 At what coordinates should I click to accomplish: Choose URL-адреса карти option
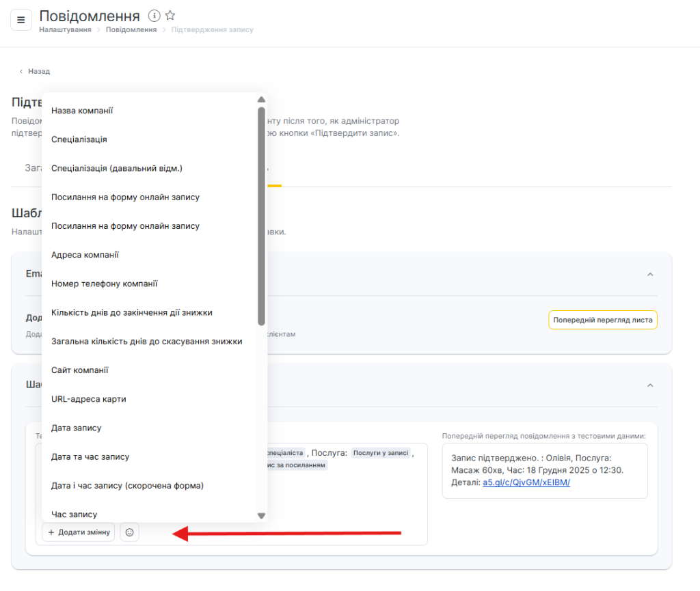coord(88,399)
